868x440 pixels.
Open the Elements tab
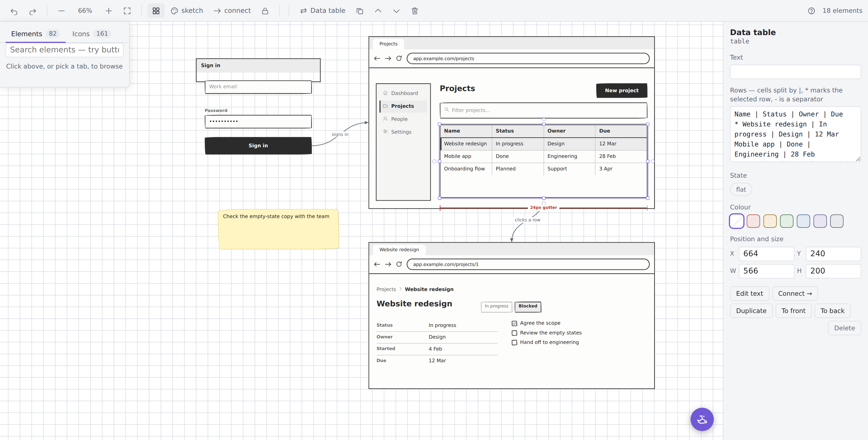point(35,34)
